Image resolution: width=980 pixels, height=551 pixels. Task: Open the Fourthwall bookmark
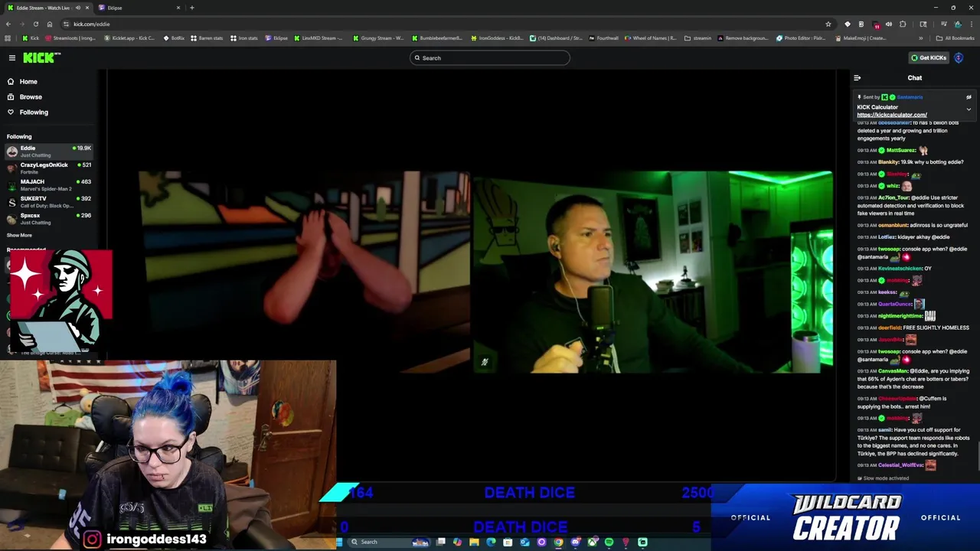click(603, 38)
